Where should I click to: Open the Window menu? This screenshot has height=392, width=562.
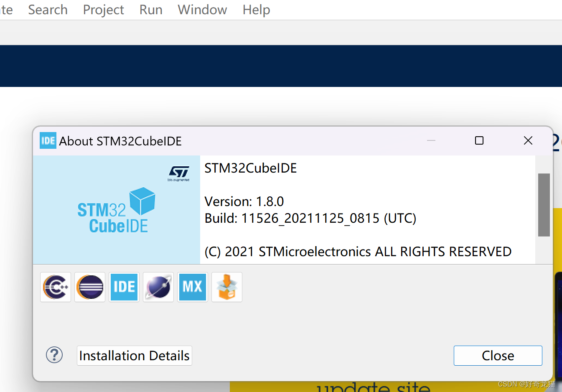[x=202, y=10]
